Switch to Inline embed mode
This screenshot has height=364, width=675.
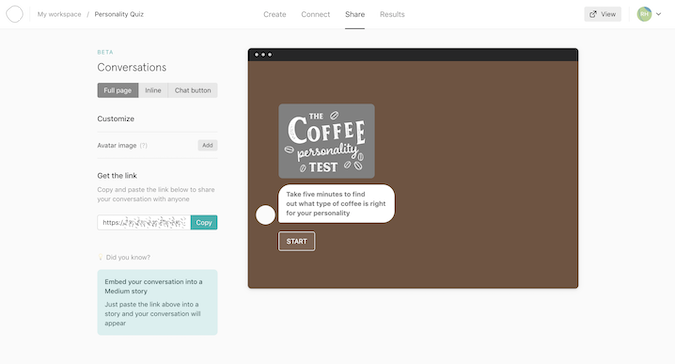(x=153, y=90)
